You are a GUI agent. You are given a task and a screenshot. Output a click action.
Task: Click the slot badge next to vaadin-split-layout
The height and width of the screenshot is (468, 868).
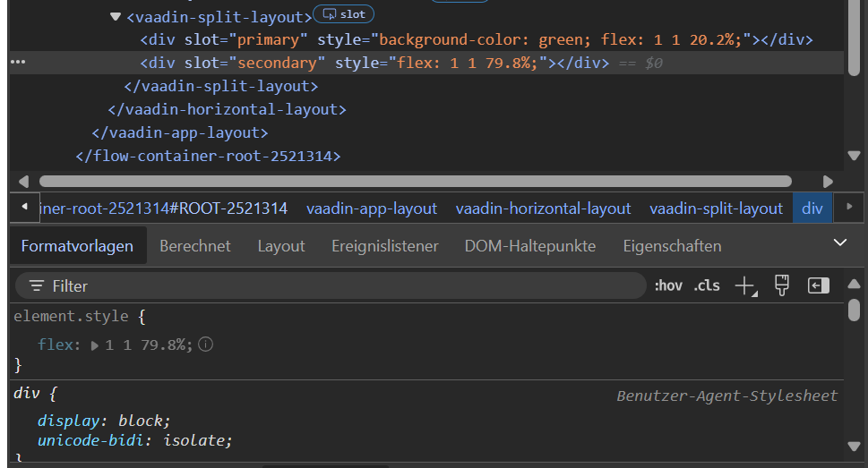pyautogui.click(x=344, y=15)
